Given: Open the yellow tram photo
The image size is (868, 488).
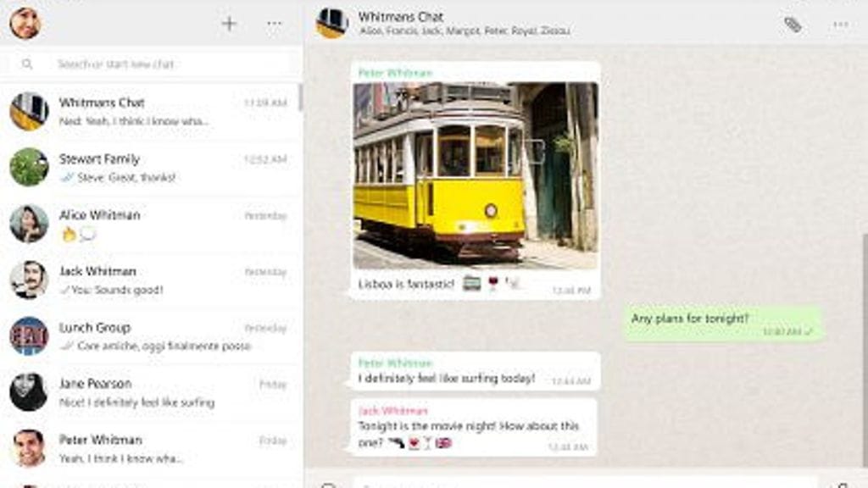Looking at the screenshot, I should click(475, 175).
